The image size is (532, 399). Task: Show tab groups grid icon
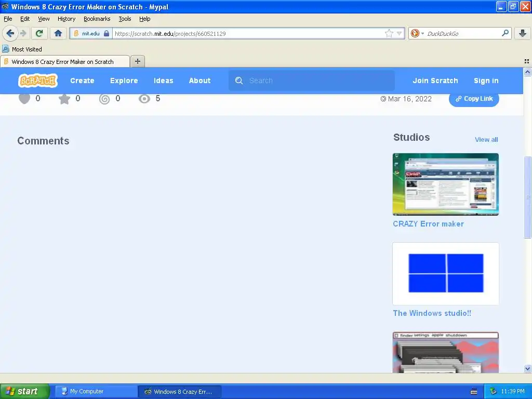[x=527, y=61]
